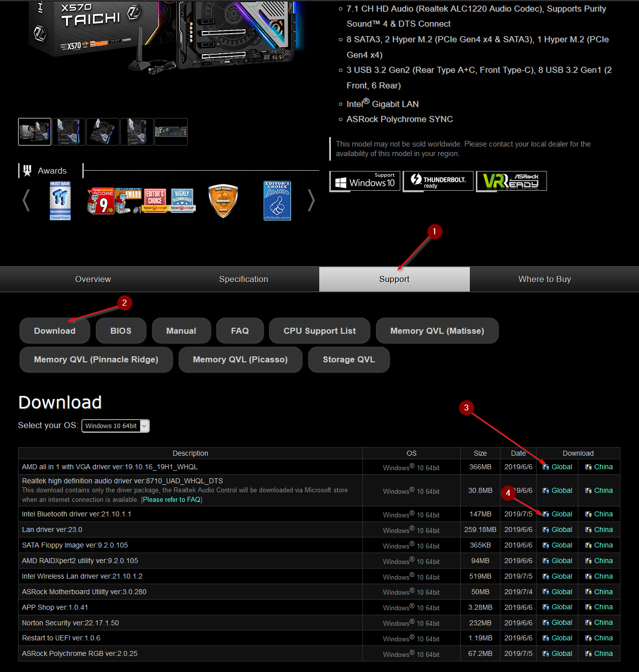Click the Windows 10 Support logo
Viewport: 639px width, 672px height.
[x=365, y=181]
